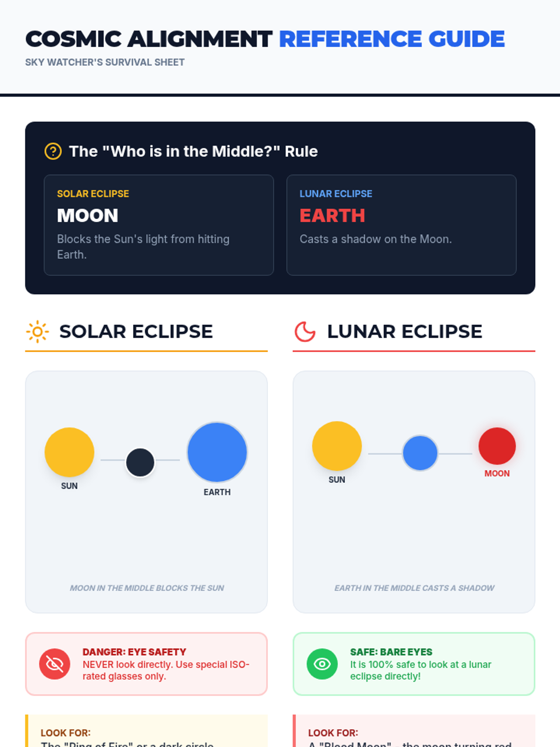
Task: Select the dark Moon circle in solar diagram
Action: [x=140, y=462]
